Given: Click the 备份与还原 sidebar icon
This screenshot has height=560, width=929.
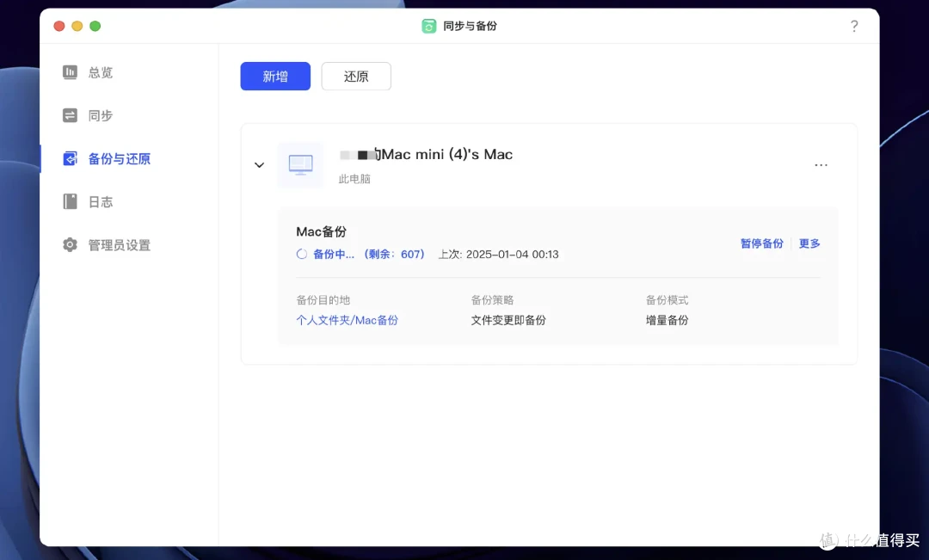Looking at the screenshot, I should 70,159.
